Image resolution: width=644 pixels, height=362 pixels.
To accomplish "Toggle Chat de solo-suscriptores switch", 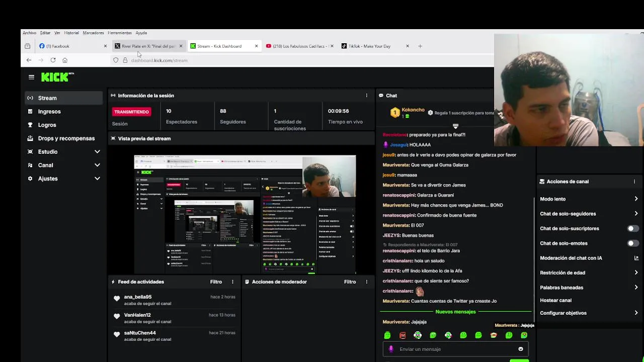I will [633, 228].
